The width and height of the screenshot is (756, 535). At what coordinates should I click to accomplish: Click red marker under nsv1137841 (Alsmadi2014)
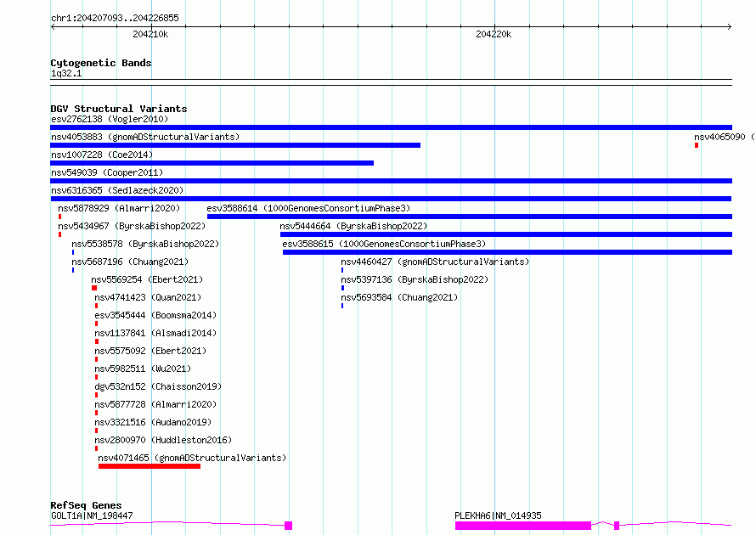pos(97,341)
